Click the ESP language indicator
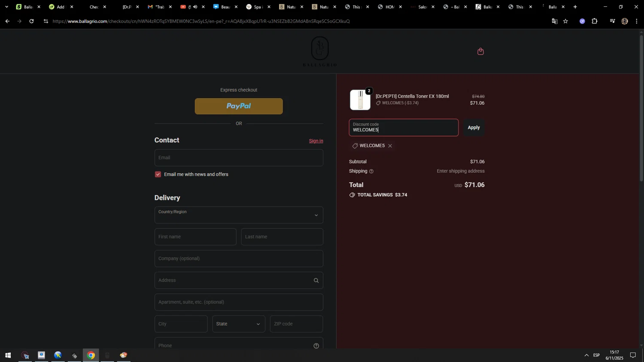The image size is (644, 362). [596, 355]
